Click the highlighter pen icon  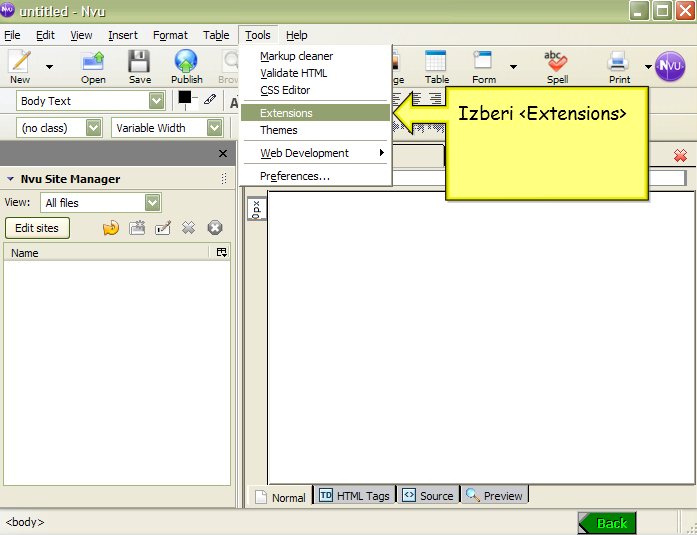point(209,100)
